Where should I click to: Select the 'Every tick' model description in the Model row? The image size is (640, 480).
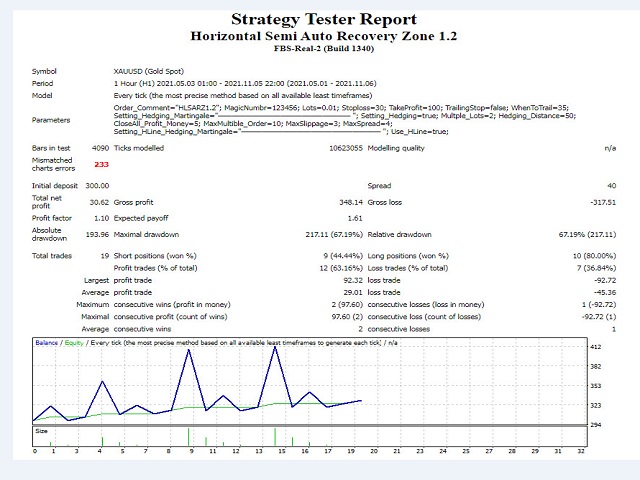pos(243,96)
